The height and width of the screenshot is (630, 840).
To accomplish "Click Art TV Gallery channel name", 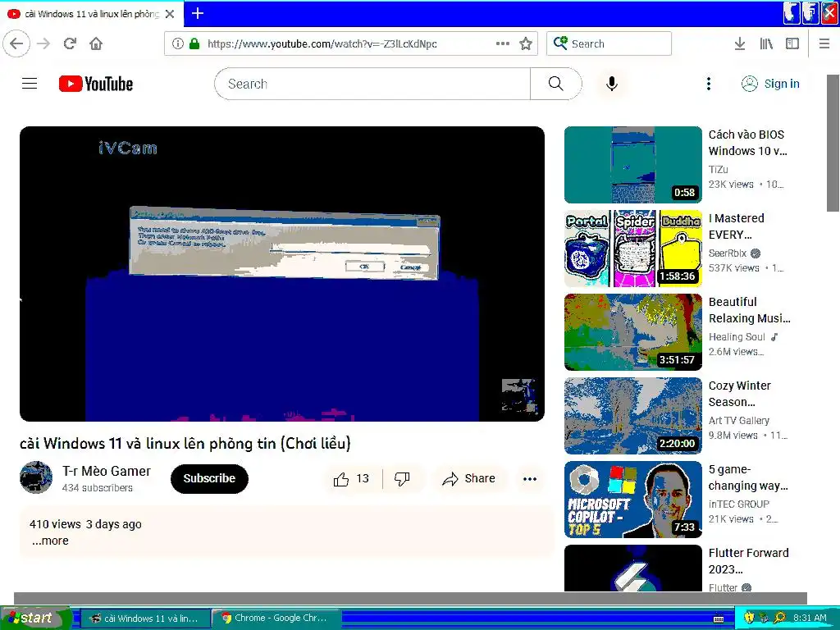I will pos(739,420).
